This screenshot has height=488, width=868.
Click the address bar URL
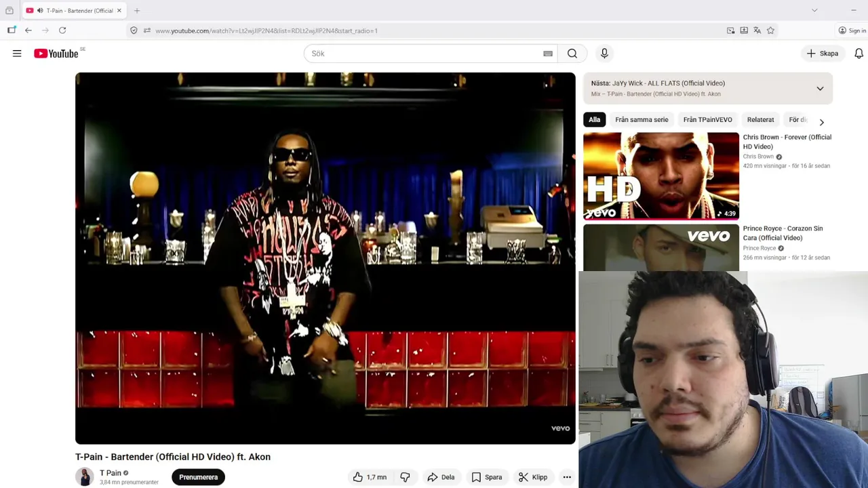tap(267, 30)
